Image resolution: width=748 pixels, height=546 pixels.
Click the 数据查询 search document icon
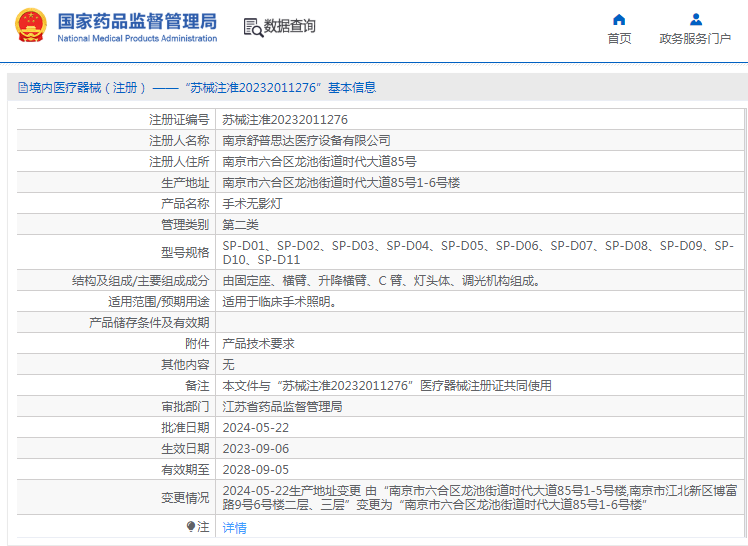tap(253, 27)
